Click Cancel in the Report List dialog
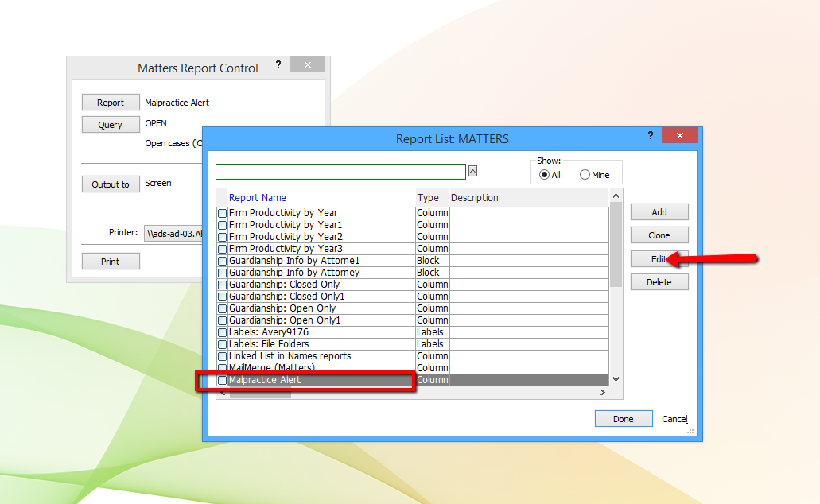Image resolution: width=820 pixels, height=504 pixels. point(674,419)
